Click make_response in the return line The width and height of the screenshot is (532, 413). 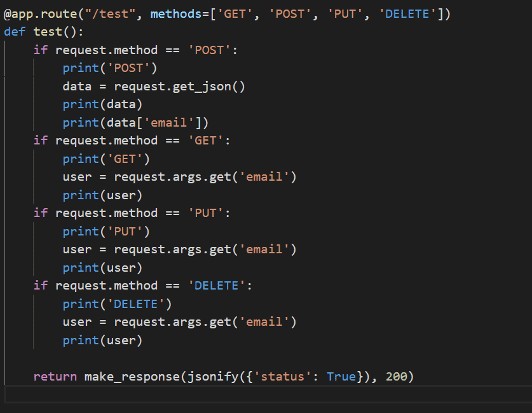[132, 377]
